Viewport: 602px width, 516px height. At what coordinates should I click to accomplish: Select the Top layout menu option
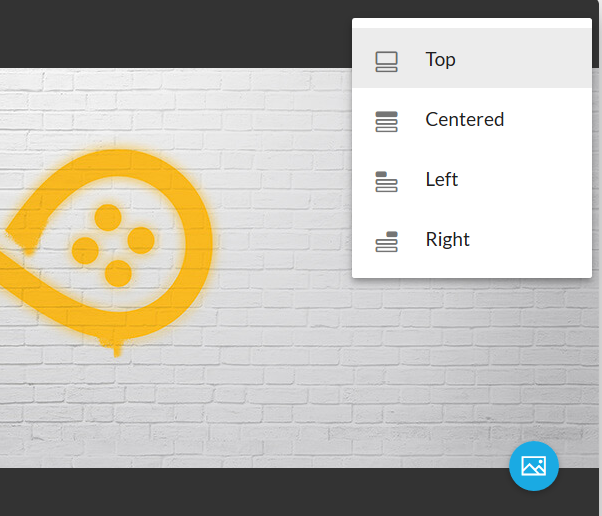click(471, 58)
